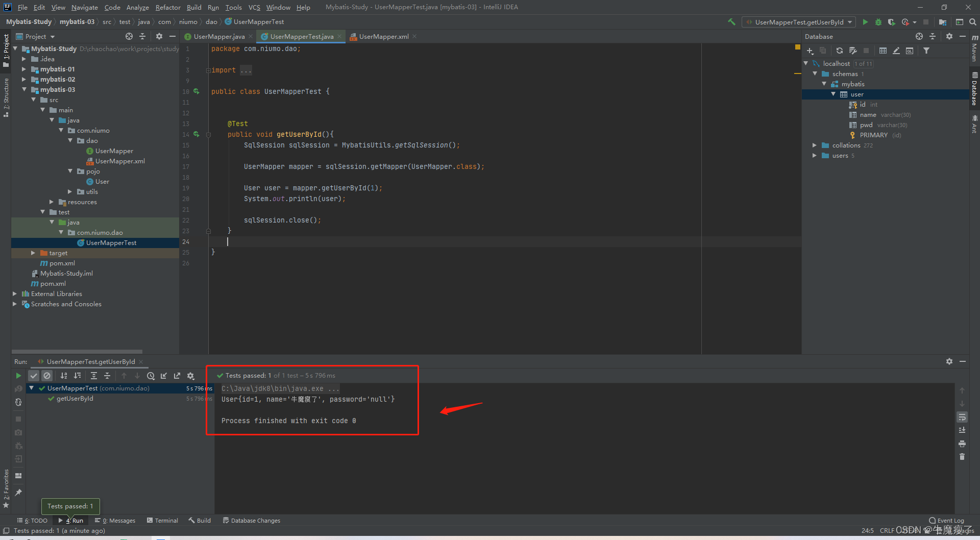Toggle soft-wrap in console output
The image size is (980, 540).
(962, 417)
